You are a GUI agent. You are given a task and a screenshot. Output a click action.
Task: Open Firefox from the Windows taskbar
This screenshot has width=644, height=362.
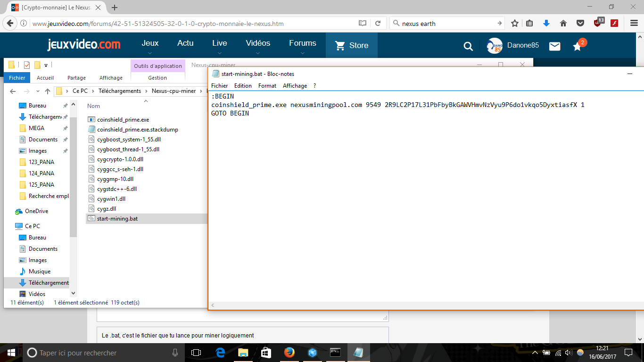click(x=289, y=353)
